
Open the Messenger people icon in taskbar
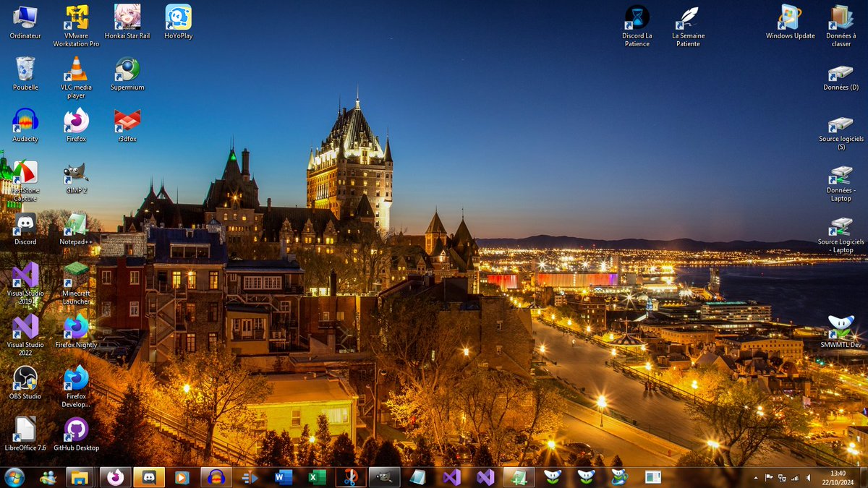(48, 477)
